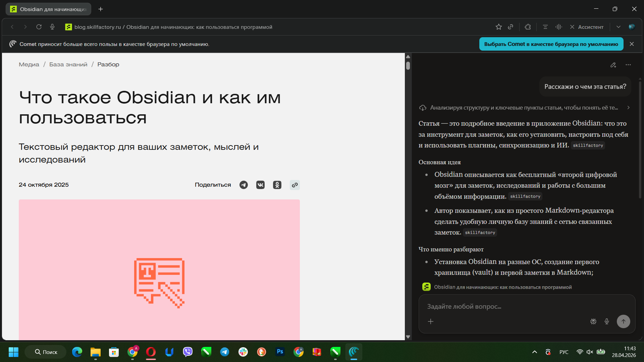Click the 'Основная идея' heading in assistant

(439, 162)
